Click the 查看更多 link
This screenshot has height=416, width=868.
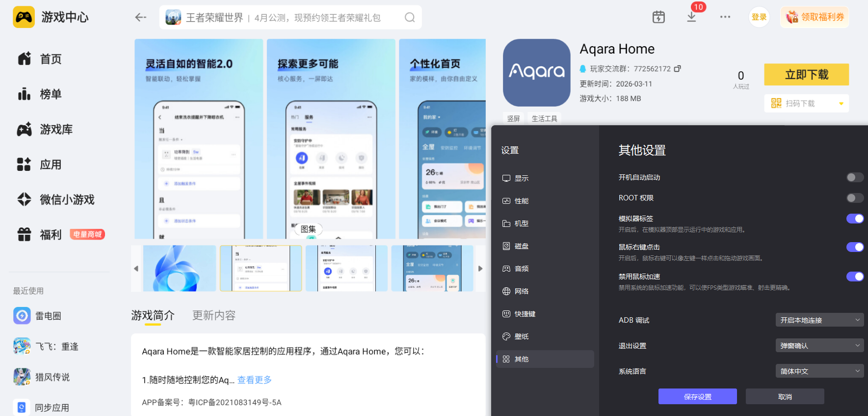(x=254, y=380)
